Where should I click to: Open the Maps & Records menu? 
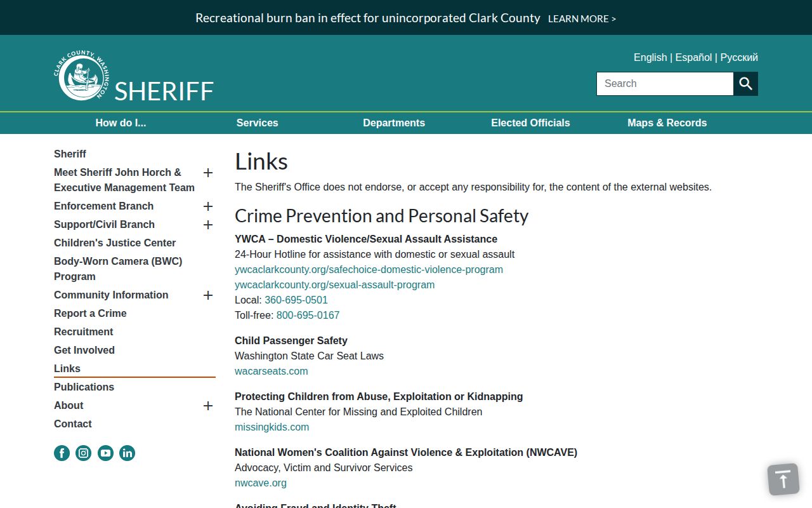pyautogui.click(x=667, y=123)
